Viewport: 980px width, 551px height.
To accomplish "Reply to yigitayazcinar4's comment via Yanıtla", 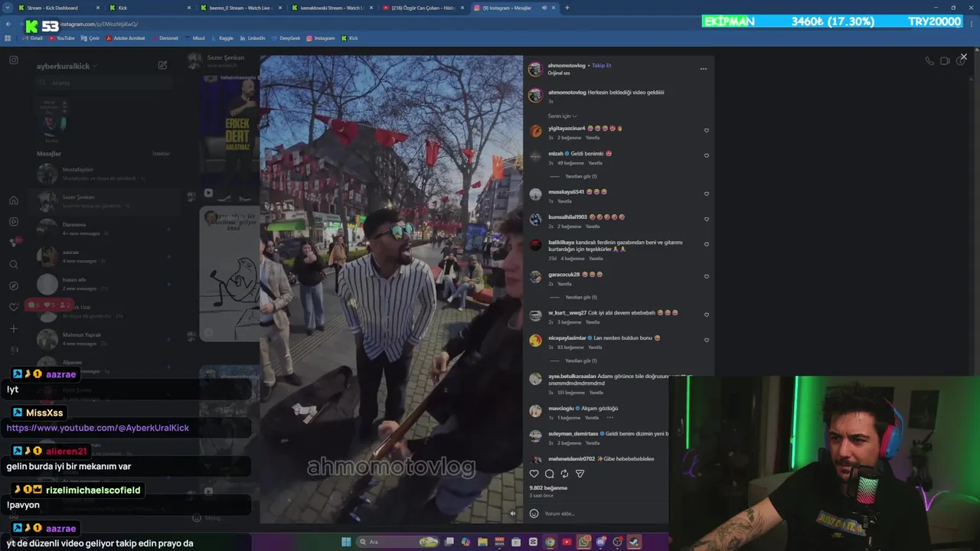I will (593, 138).
